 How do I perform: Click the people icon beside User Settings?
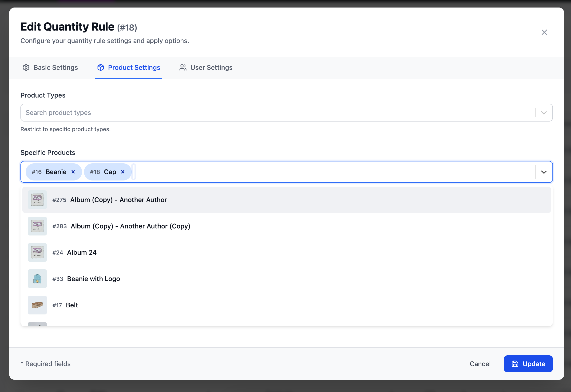click(x=183, y=67)
